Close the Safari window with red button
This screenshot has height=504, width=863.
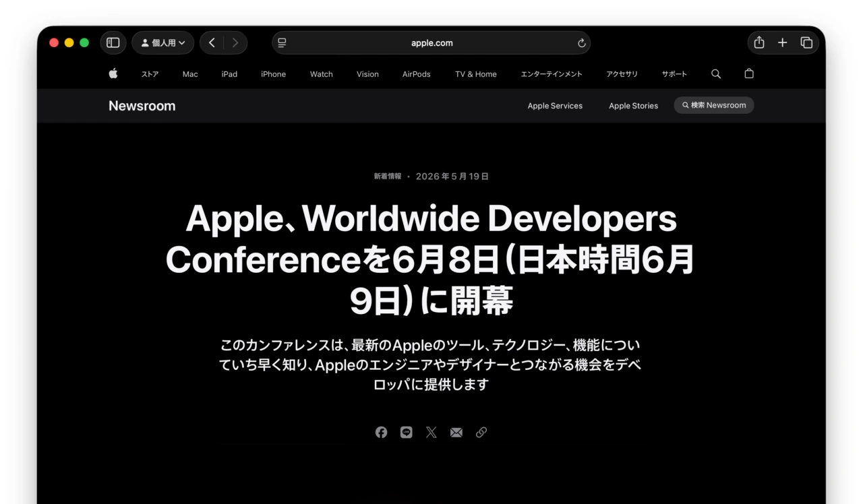(54, 42)
